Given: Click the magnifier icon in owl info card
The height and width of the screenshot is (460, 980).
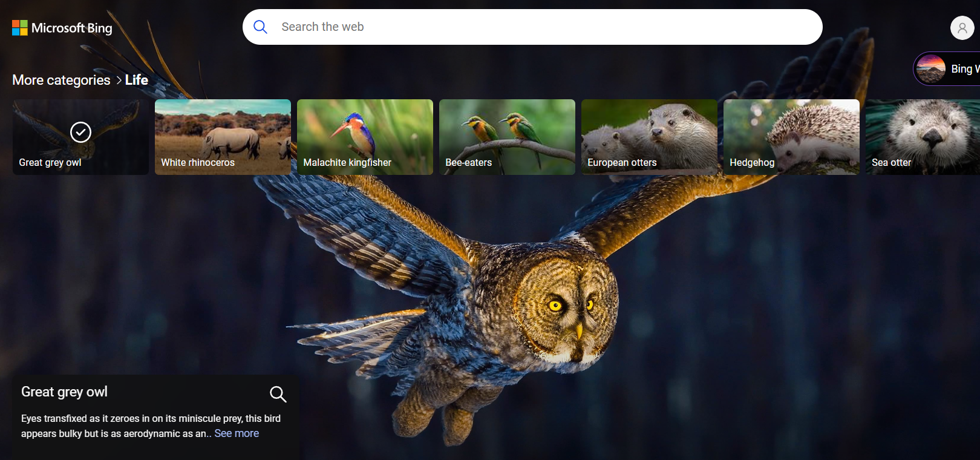Looking at the screenshot, I should pyautogui.click(x=278, y=394).
